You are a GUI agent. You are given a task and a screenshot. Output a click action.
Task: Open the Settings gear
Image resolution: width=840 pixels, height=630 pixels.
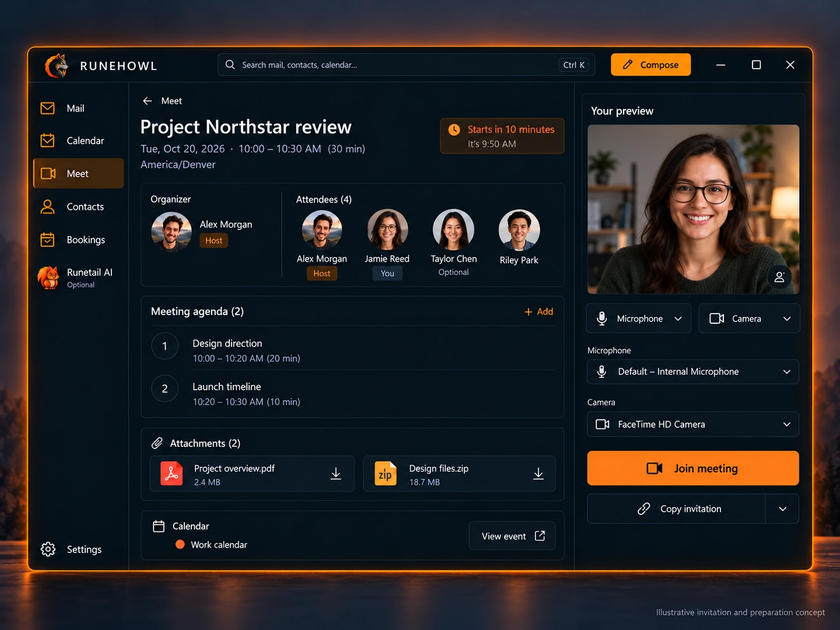point(48,549)
